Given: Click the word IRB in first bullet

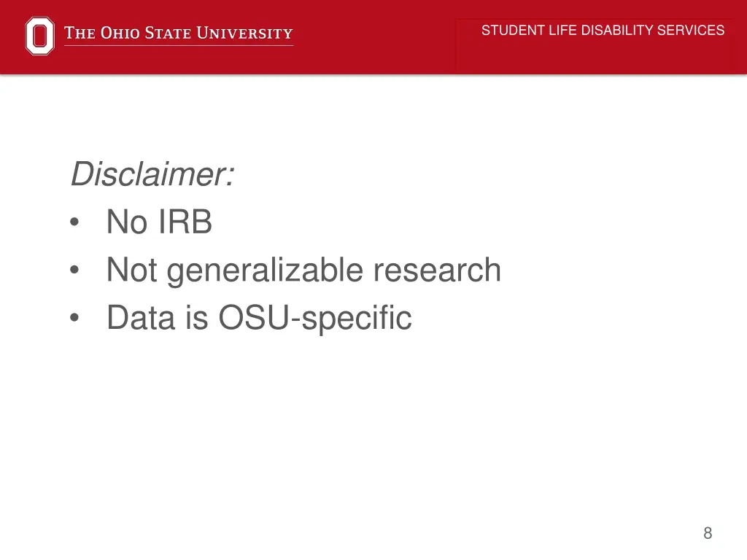Looking at the screenshot, I should pos(185,222).
